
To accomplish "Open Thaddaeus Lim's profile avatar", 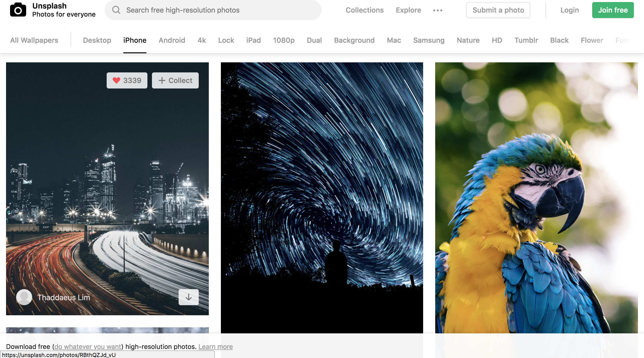I will 24,297.
